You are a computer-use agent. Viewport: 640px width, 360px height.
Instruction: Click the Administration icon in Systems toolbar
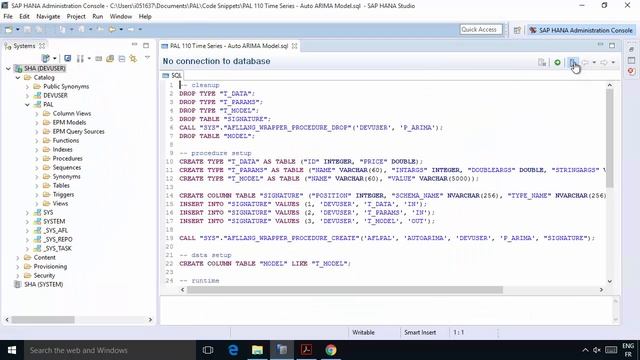68,59
